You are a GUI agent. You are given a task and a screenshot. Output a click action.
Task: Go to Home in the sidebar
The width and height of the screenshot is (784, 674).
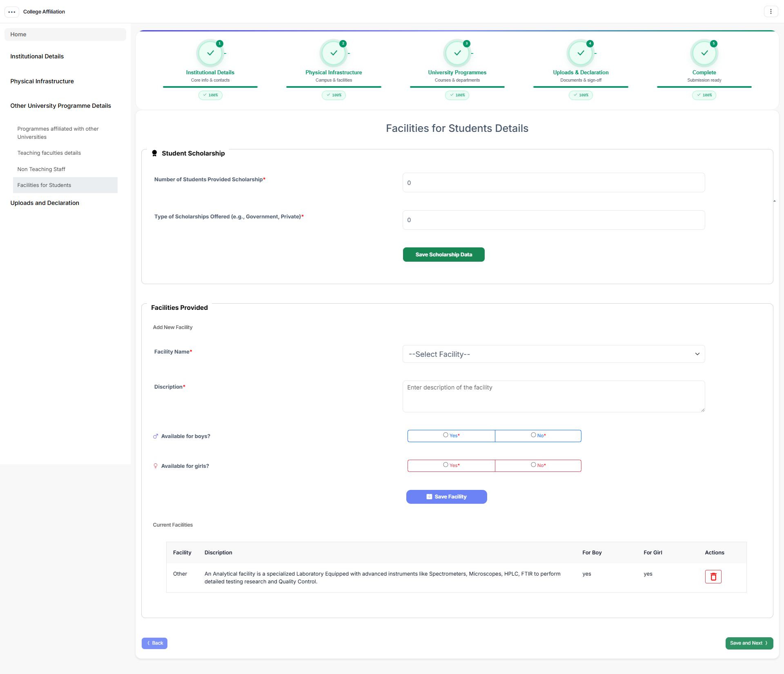pyautogui.click(x=65, y=34)
